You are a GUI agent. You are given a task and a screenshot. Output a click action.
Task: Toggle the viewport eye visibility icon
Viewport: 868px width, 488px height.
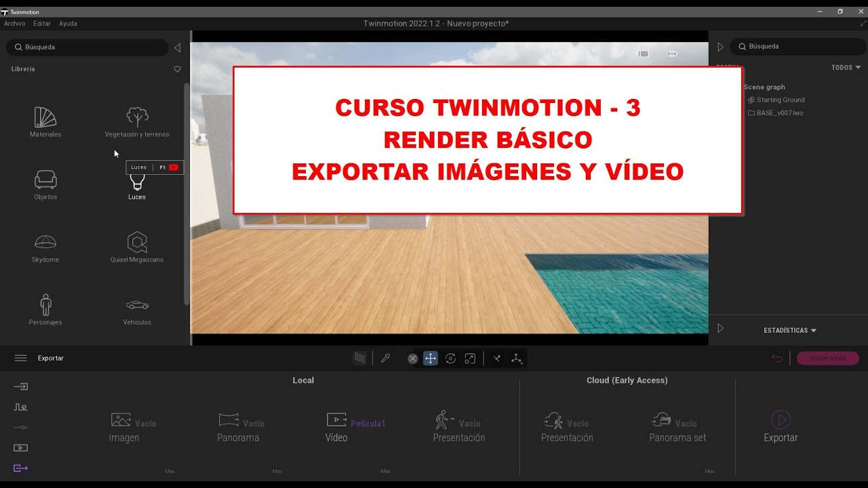(x=672, y=54)
